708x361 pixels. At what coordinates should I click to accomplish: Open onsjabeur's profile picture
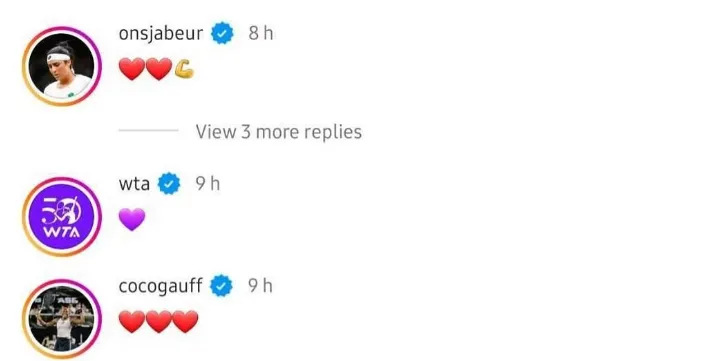61,66
